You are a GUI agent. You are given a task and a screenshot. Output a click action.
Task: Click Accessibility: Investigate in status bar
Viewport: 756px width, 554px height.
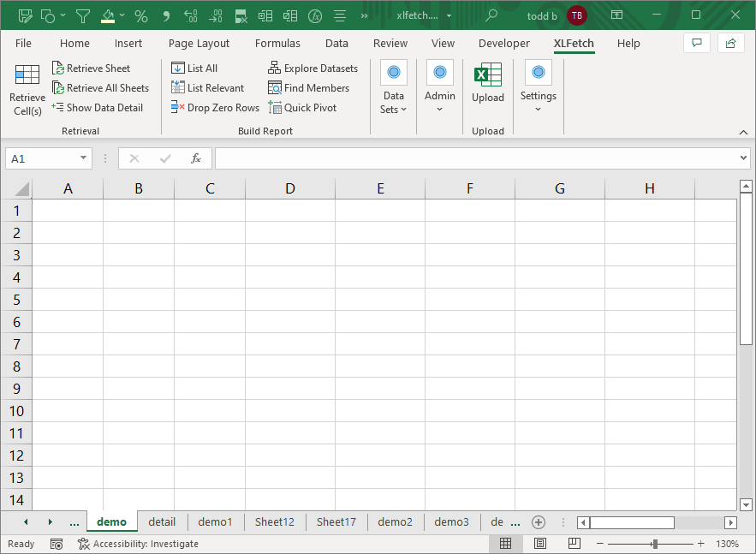139,544
